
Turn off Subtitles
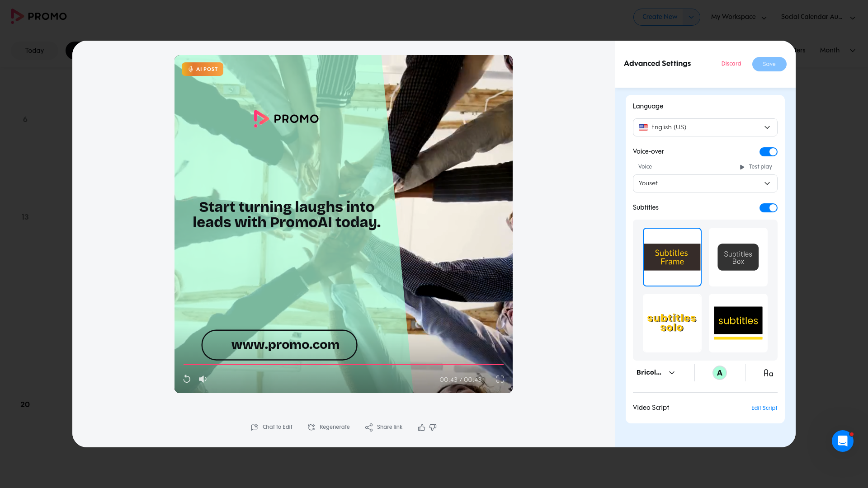[768, 208]
